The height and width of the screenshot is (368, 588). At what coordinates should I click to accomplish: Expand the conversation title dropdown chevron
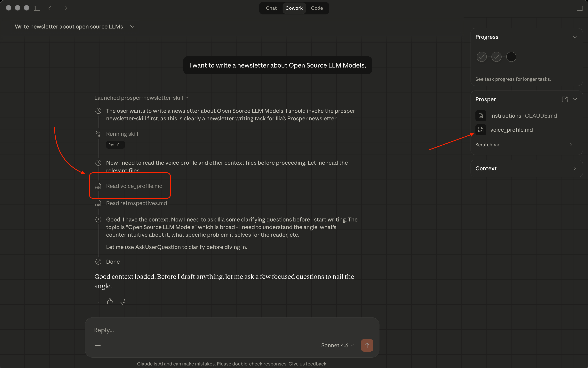tap(132, 27)
